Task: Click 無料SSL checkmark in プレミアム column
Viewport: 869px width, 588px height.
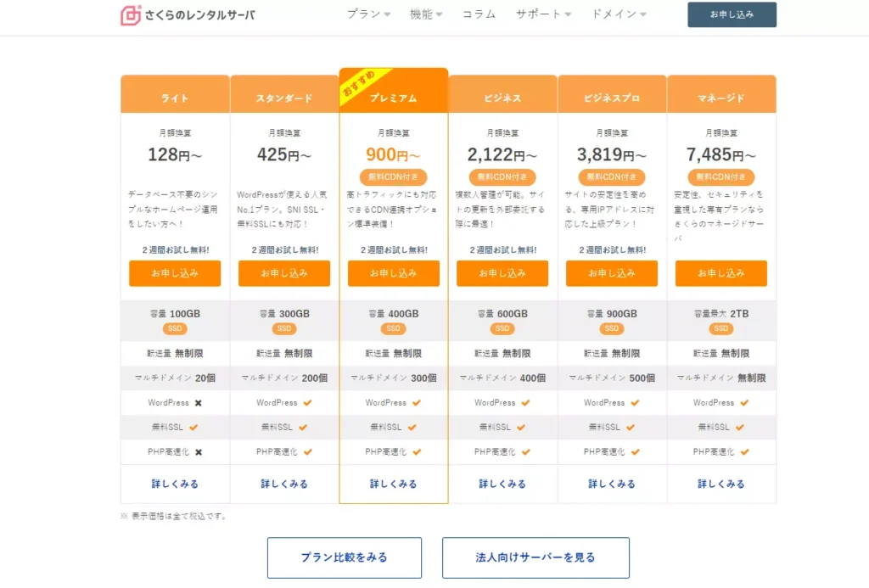Action: (412, 428)
